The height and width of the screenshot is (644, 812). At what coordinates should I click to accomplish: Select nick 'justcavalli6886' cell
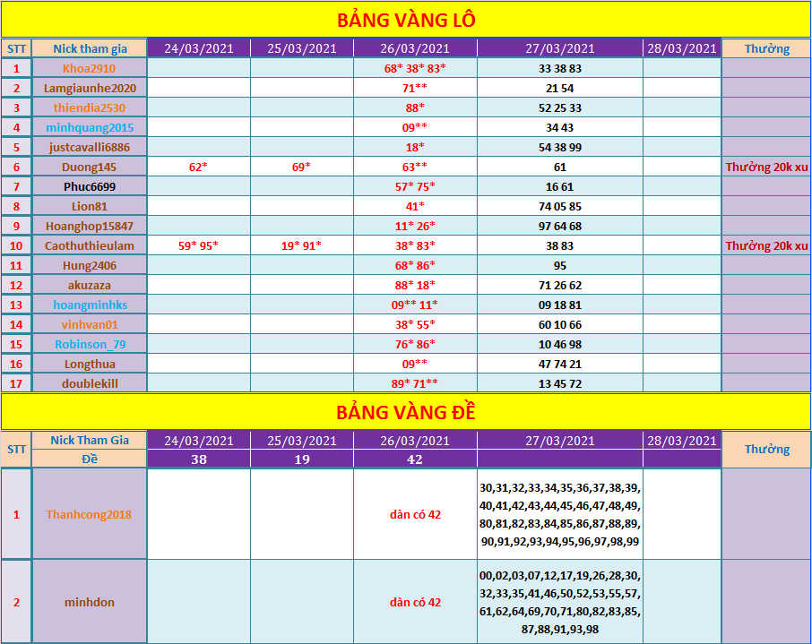(90, 147)
